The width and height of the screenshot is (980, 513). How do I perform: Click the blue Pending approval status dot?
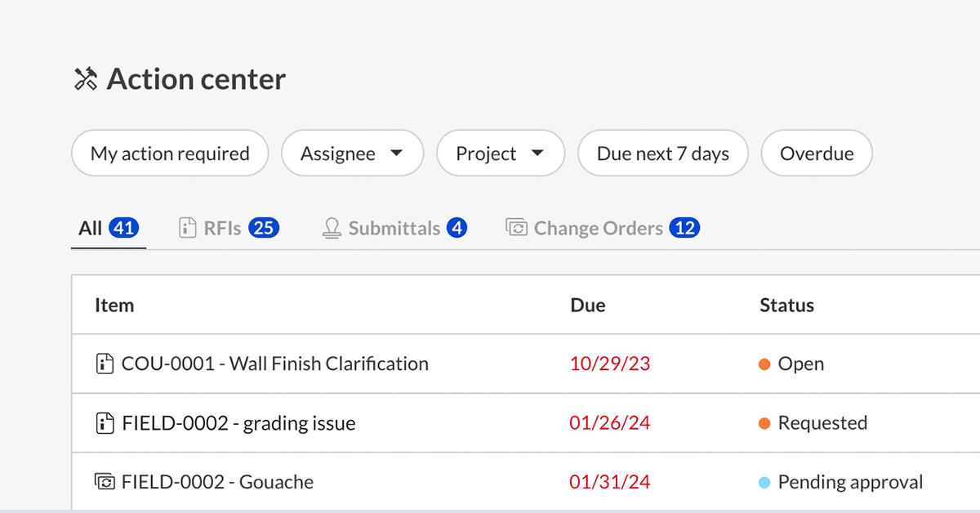point(764,482)
